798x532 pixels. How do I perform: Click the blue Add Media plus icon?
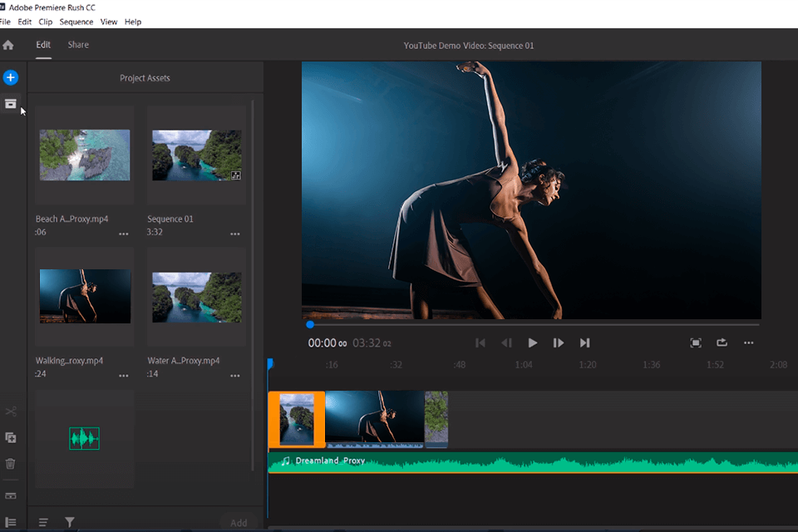(x=10, y=76)
